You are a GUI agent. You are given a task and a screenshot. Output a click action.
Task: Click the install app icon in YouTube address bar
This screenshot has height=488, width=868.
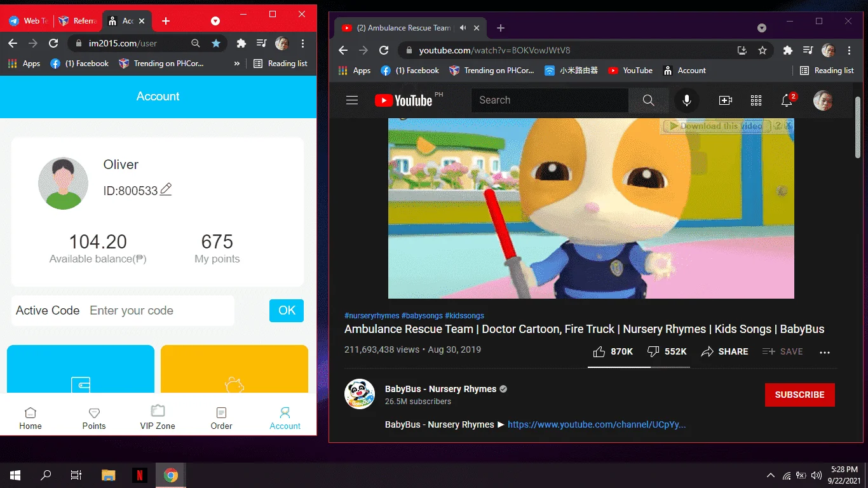[742, 50]
